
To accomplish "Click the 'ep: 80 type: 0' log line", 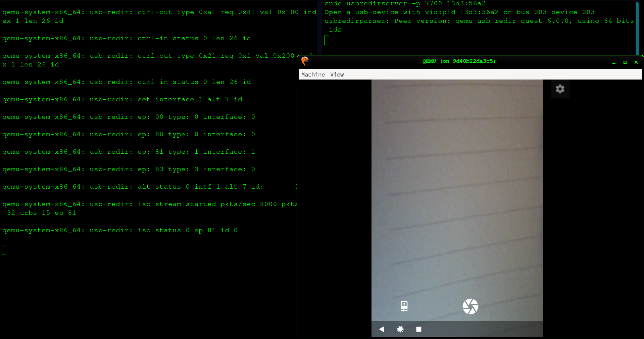I will (129, 134).
